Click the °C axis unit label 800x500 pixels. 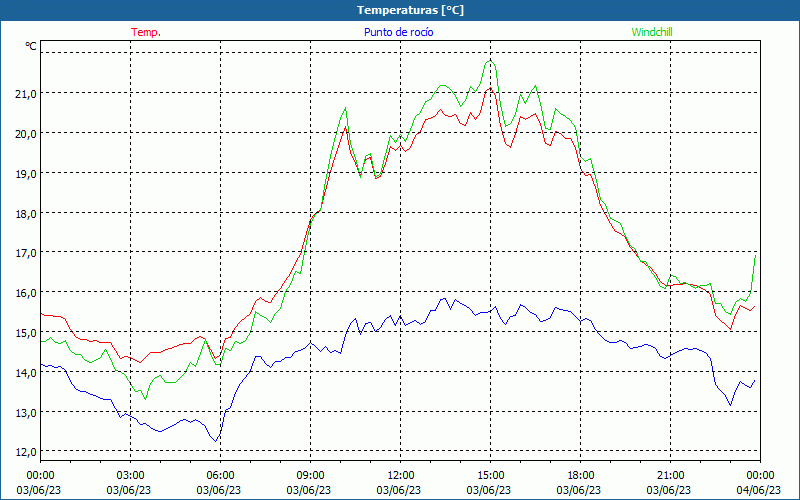pyautogui.click(x=31, y=46)
